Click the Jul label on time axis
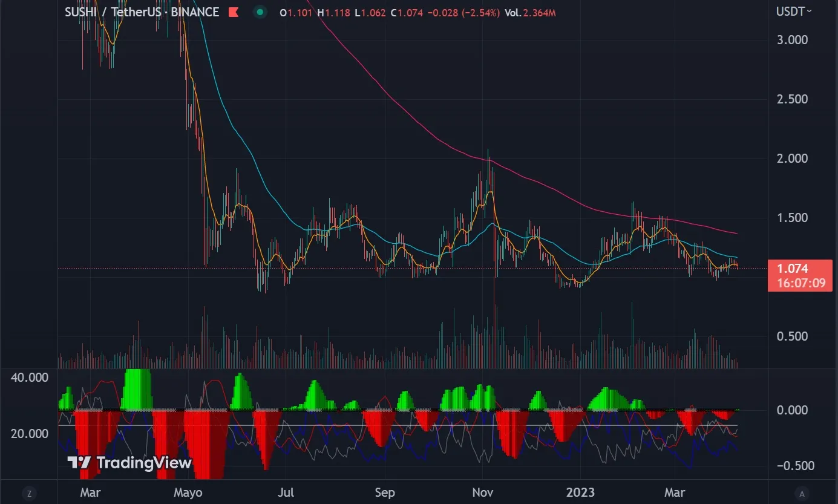 coord(287,492)
